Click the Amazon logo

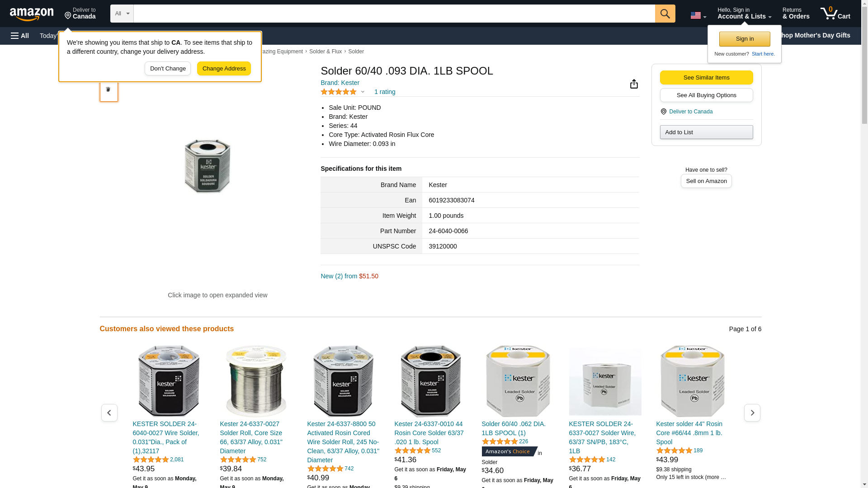click(x=32, y=14)
